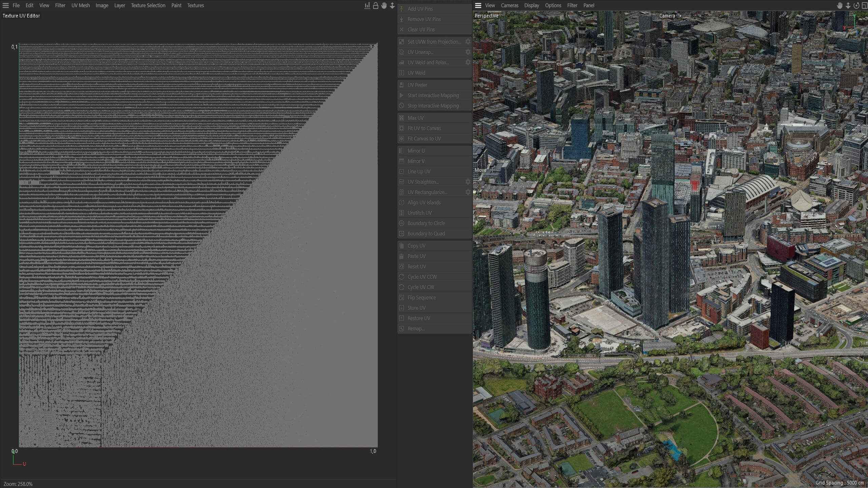The width and height of the screenshot is (868, 488).
Task: Click the Add UV Pins pushpin icon
Action: coord(401,9)
